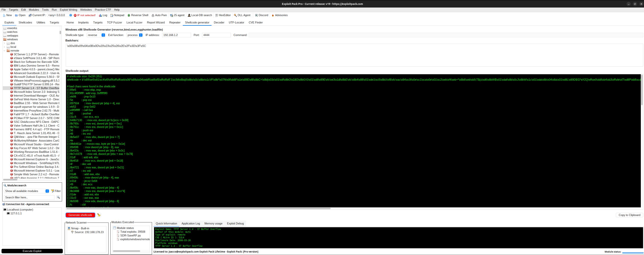The image size is (644, 255).
Task: Open Local-DB search from toolbar
Action: pos(200,15)
